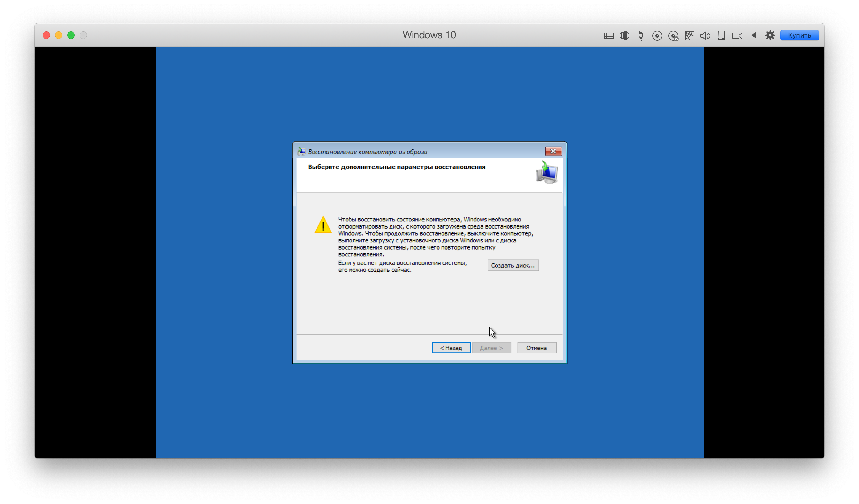Open the hard disk drive icon

coord(721,35)
